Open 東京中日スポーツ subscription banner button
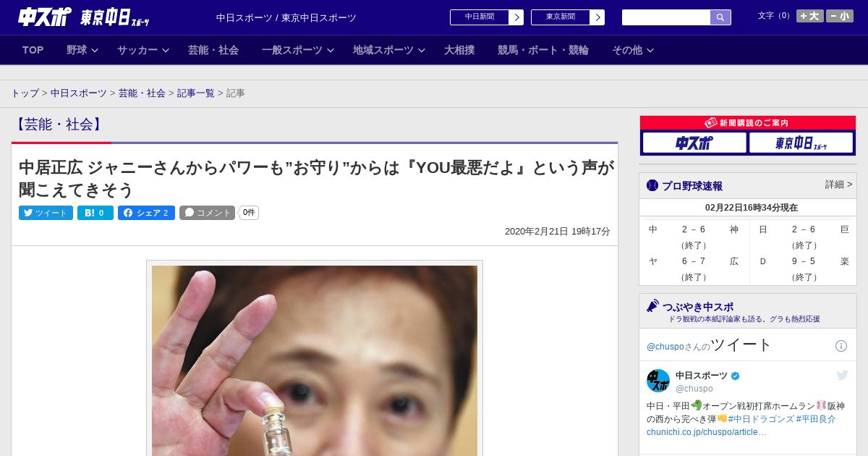The image size is (868, 456). (x=801, y=143)
